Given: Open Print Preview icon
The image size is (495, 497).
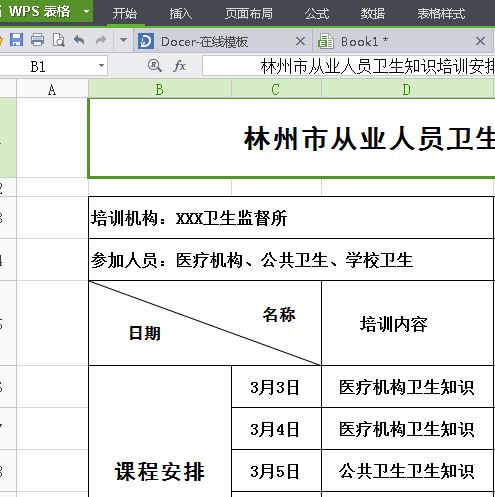Looking at the screenshot, I should click(x=59, y=40).
